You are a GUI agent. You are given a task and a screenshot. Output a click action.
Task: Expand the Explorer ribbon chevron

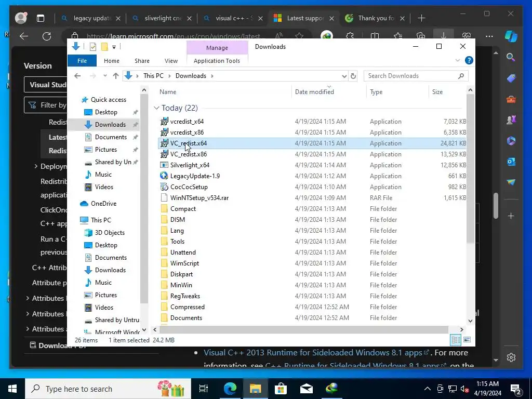[x=457, y=60]
